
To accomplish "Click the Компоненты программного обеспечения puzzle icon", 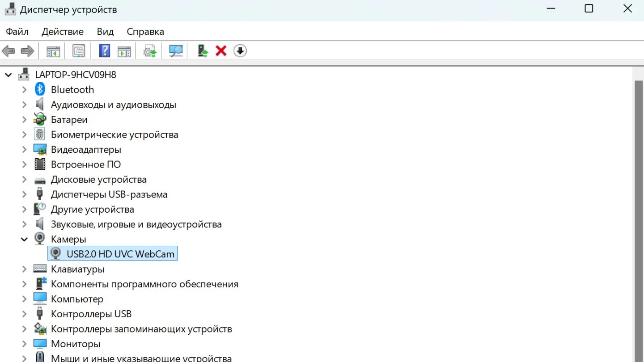I will tap(41, 284).
